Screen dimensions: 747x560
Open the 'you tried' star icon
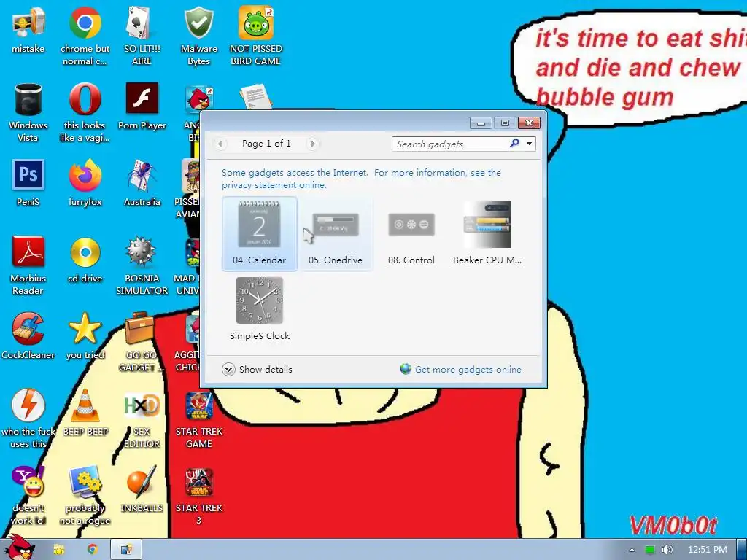85,336
